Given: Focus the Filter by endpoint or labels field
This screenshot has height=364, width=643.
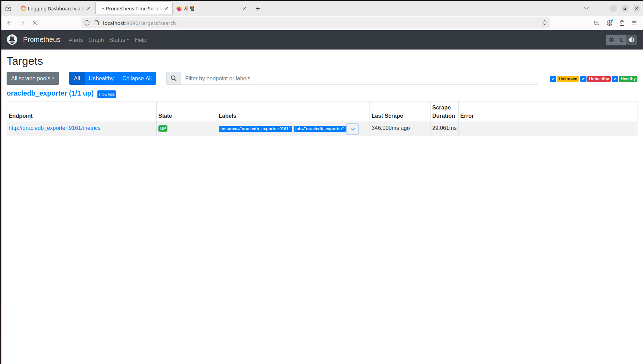Looking at the screenshot, I should (359, 78).
